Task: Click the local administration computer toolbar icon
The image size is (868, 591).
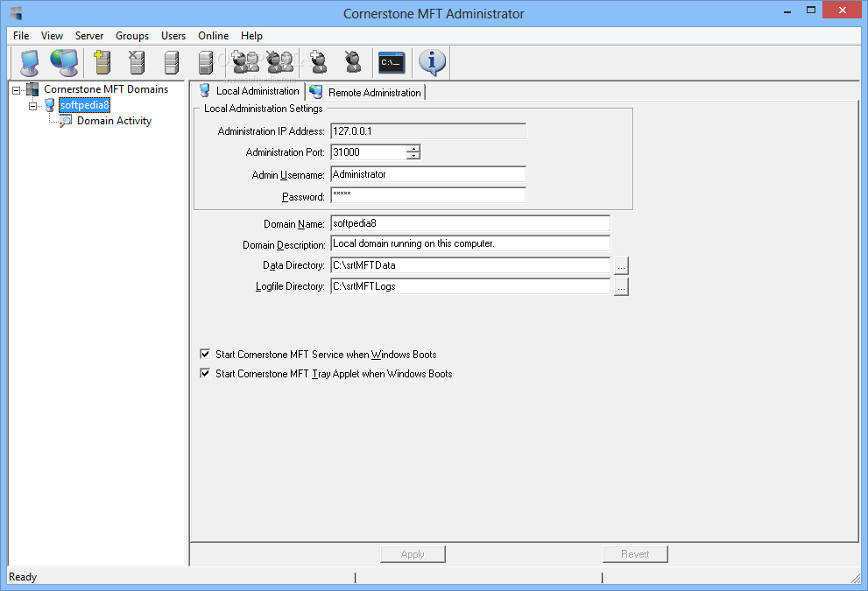Action: tap(29, 62)
